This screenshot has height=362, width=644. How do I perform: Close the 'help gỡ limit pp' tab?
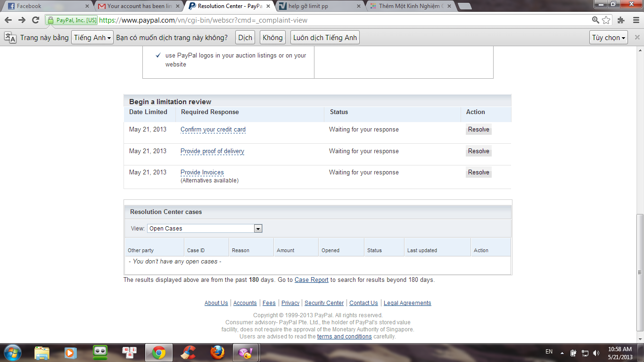coord(358,6)
